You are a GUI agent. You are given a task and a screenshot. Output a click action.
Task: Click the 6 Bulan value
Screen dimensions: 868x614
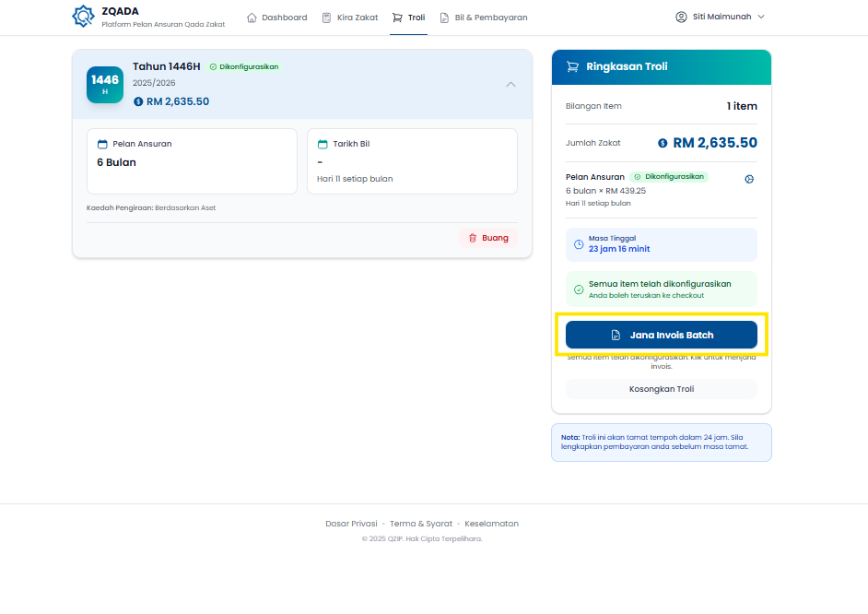pos(117,162)
